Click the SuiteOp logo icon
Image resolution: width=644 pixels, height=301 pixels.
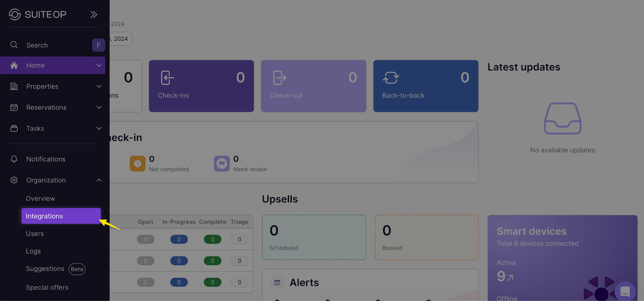click(x=15, y=14)
